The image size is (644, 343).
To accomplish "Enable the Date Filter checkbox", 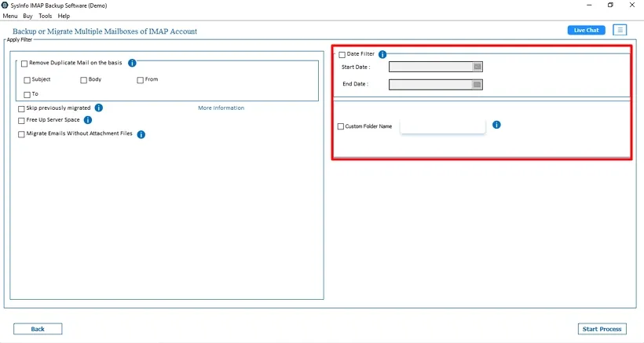I will tap(342, 55).
